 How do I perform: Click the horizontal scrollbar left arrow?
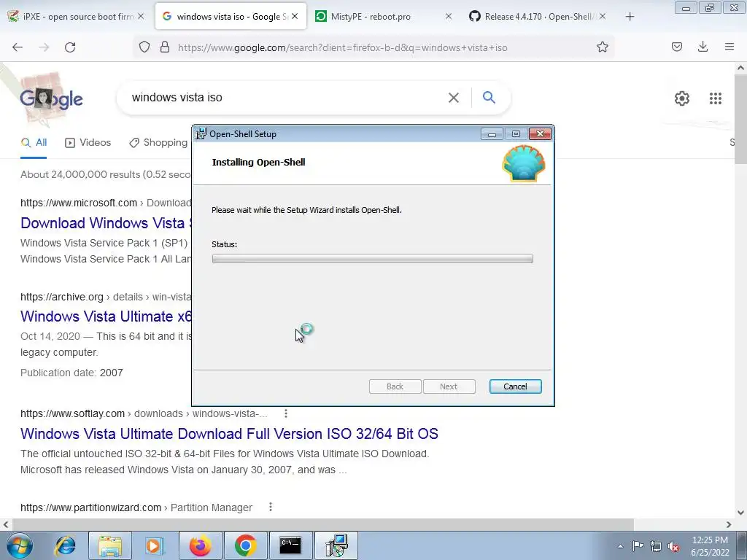click(x=6, y=524)
